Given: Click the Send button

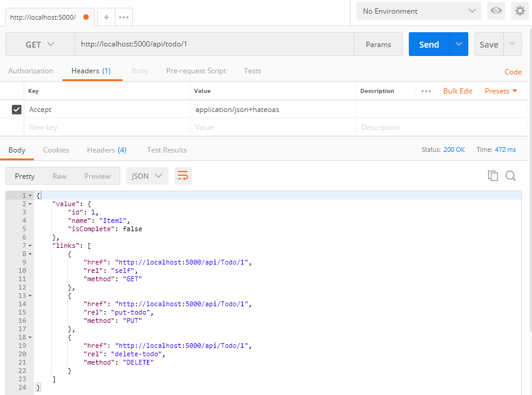Looking at the screenshot, I should (428, 43).
